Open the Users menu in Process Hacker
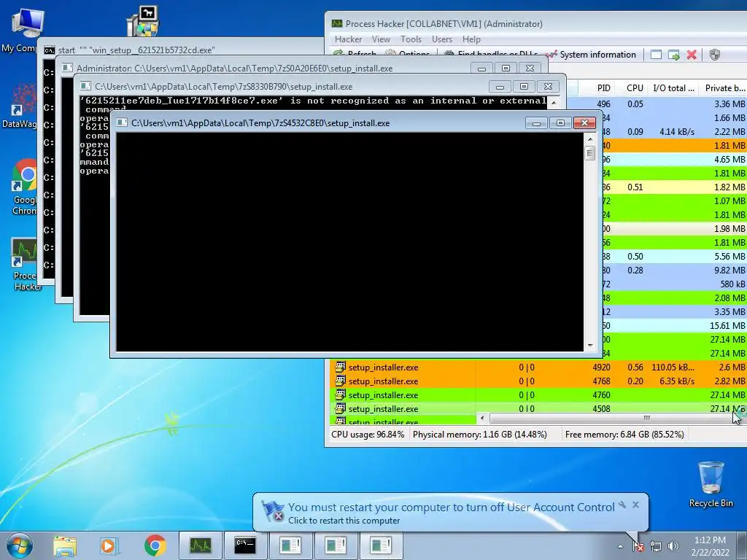This screenshot has width=747, height=560. pyautogui.click(x=441, y=39)
